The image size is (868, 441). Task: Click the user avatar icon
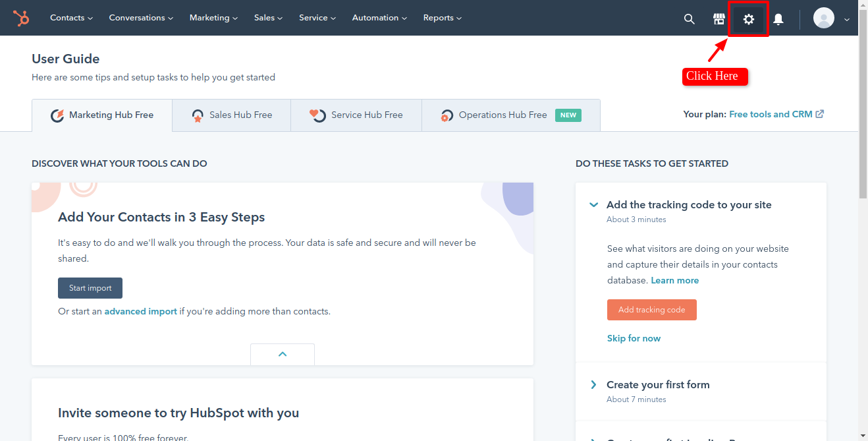[x=824, y=18]
